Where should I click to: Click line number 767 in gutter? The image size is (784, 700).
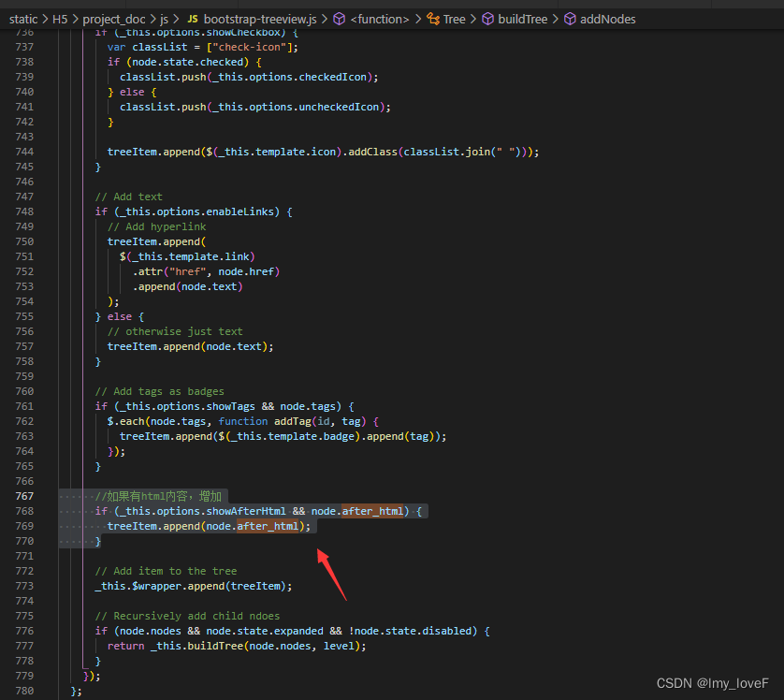pyautogui.click(x=24, y=496)
